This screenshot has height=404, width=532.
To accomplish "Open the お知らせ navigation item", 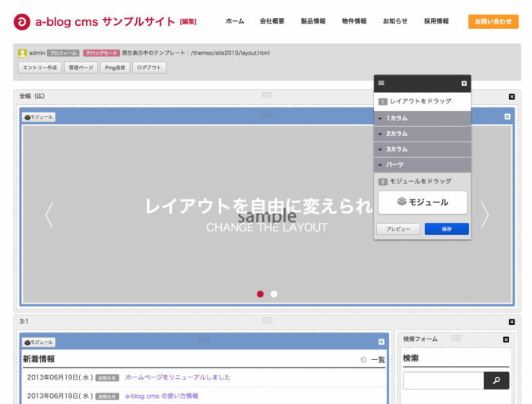I will coord(395,21).
